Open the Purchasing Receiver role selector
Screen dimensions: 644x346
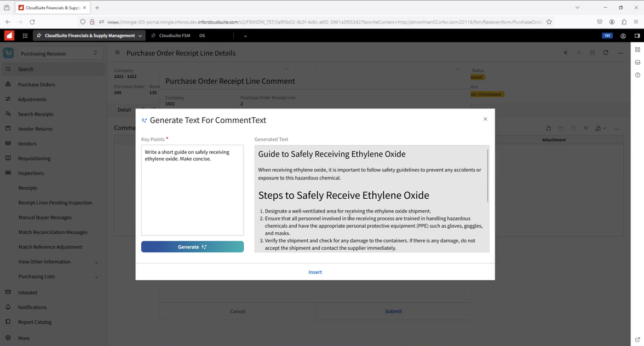(x=59, y=53)
